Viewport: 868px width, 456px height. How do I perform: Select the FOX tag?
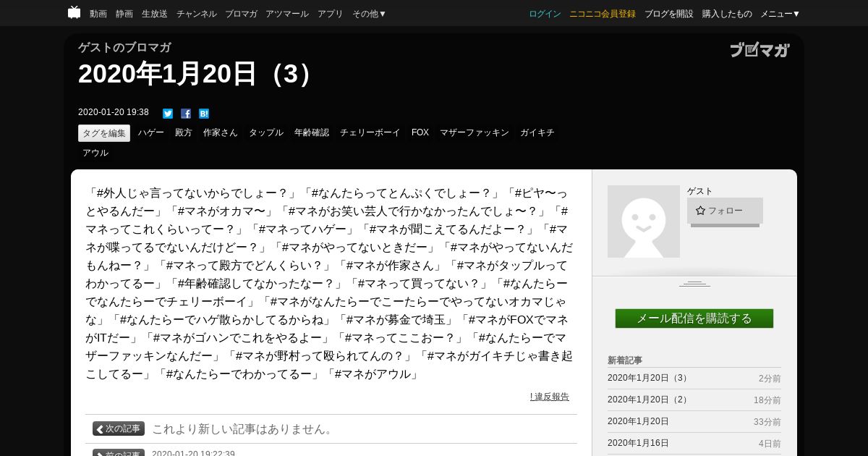coord(420,133)
